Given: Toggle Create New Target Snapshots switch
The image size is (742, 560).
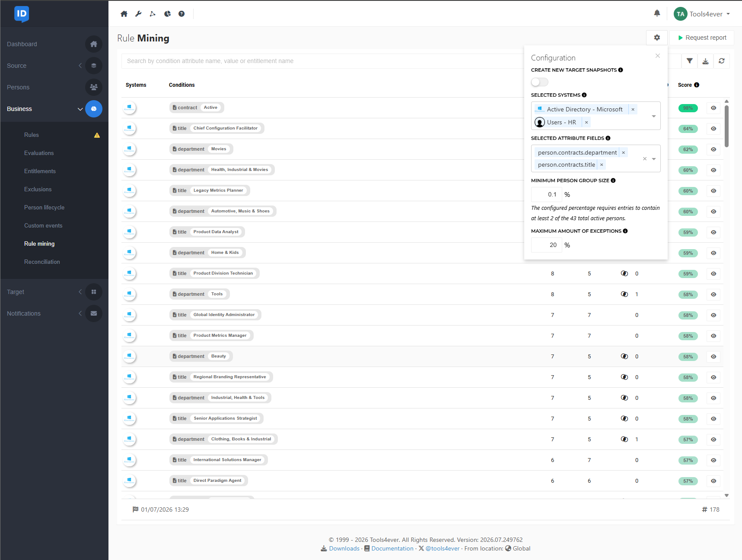Looking at the screenshot, I should pyautogui.click(x=540, y=82).
